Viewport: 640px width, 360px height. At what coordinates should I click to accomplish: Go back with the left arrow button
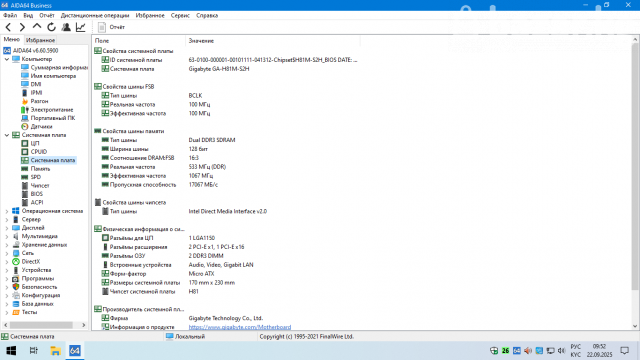tap(8, 27)
